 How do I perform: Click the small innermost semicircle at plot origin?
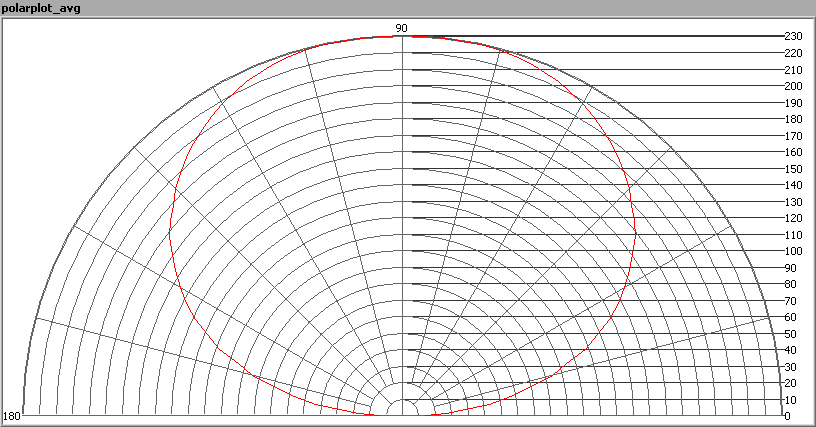[x=402, y=406]
